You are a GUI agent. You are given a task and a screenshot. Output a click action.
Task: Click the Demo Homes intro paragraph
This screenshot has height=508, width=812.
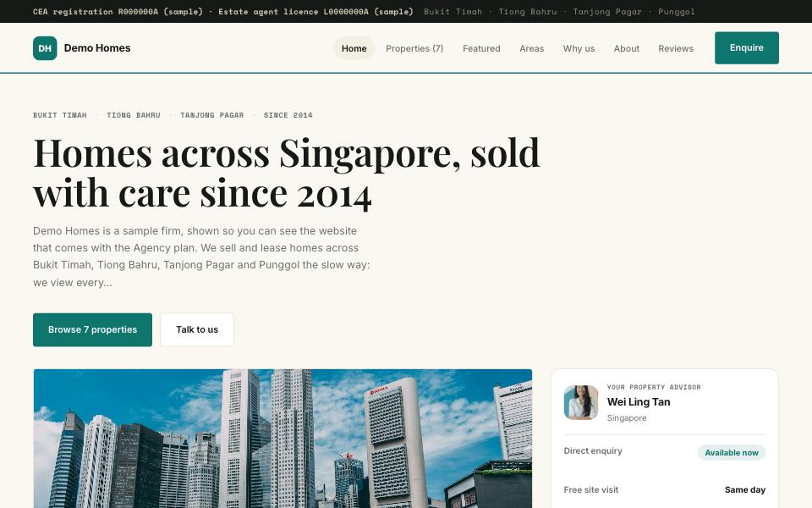tap(202, 257)
